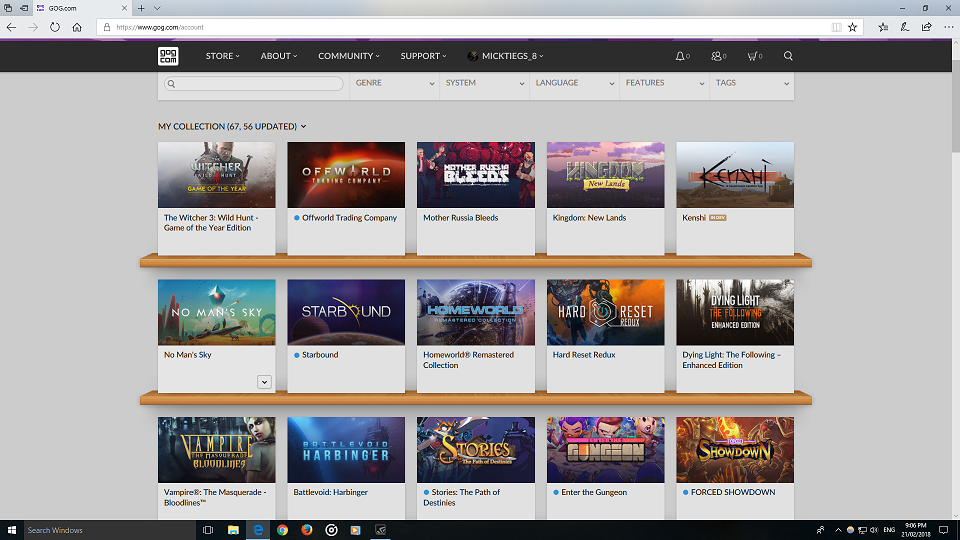Click the site search magnifier icon

[x=788, y=56]
